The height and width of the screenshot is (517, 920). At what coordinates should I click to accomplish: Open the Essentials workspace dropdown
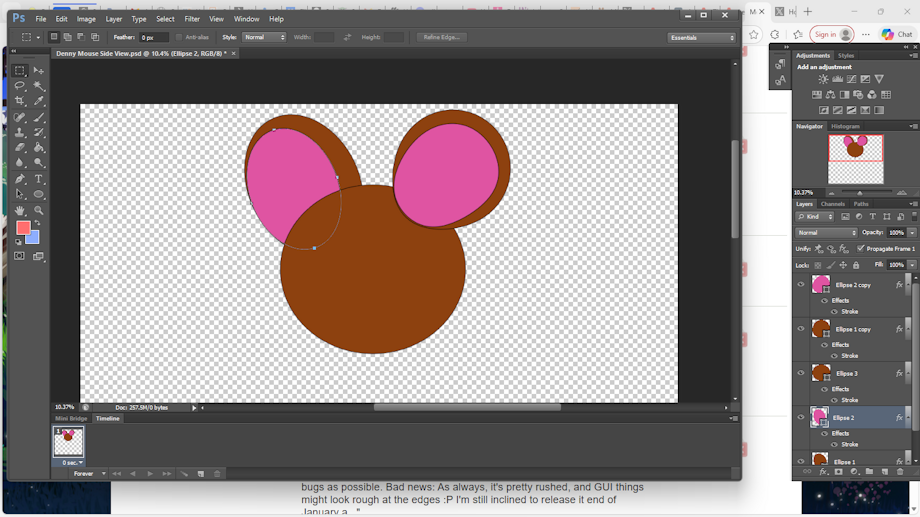tap(702, 37)
